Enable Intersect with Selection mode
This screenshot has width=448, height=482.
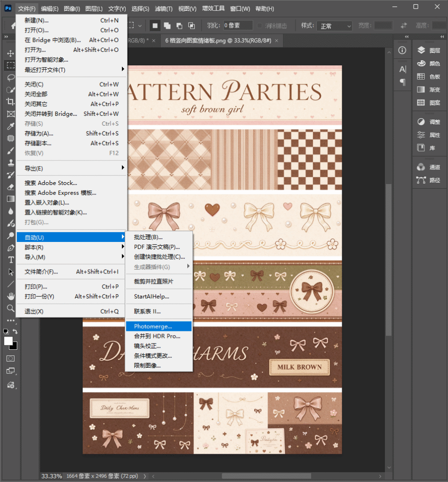(x=192, y=25)
